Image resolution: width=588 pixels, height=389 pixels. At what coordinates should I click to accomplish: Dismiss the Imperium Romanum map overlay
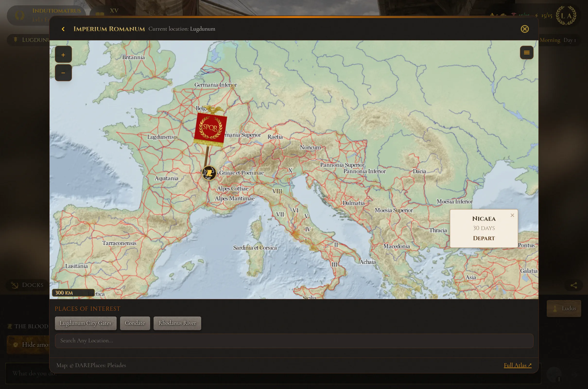525,29
